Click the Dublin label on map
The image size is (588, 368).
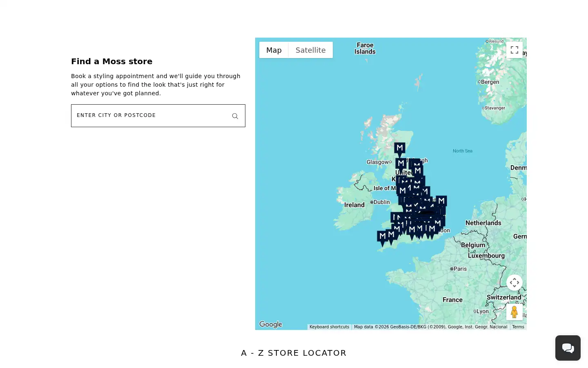click(382, 202)
